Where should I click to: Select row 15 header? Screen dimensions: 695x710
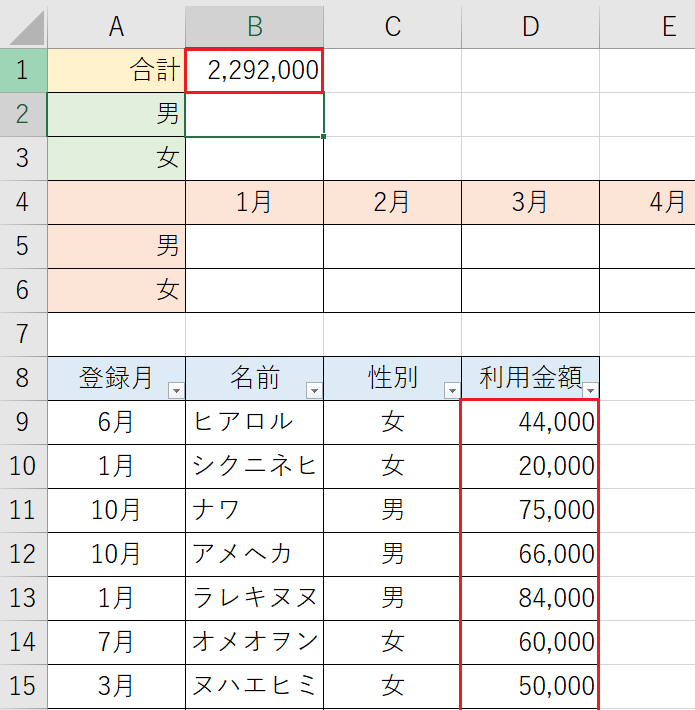click(x=23, y=686)
